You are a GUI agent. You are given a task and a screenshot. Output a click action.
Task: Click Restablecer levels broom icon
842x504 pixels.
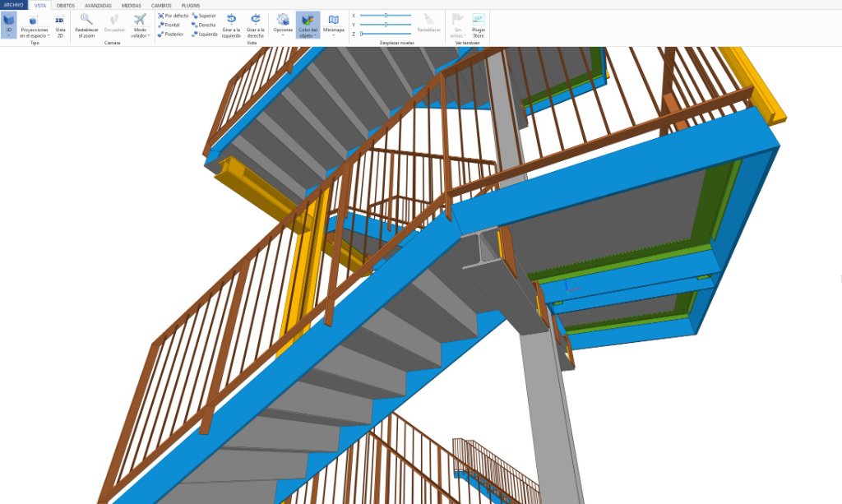428,20
